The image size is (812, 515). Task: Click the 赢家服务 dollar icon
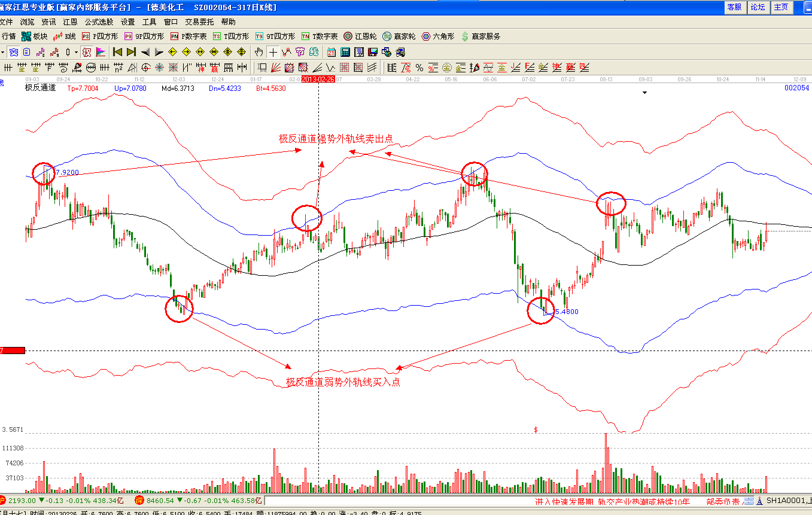465,36
